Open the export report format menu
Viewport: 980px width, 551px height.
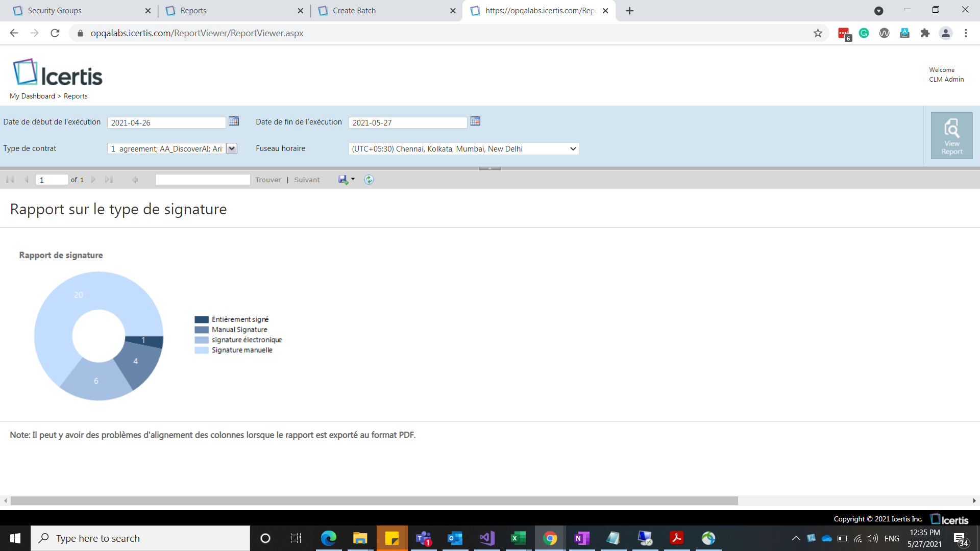[347, 180]
